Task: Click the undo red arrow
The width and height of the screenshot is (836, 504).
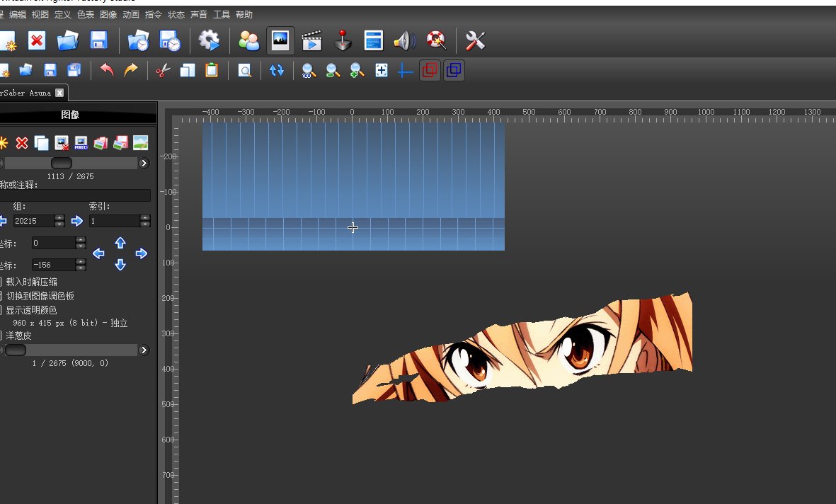Action: (x=107, y=70)
